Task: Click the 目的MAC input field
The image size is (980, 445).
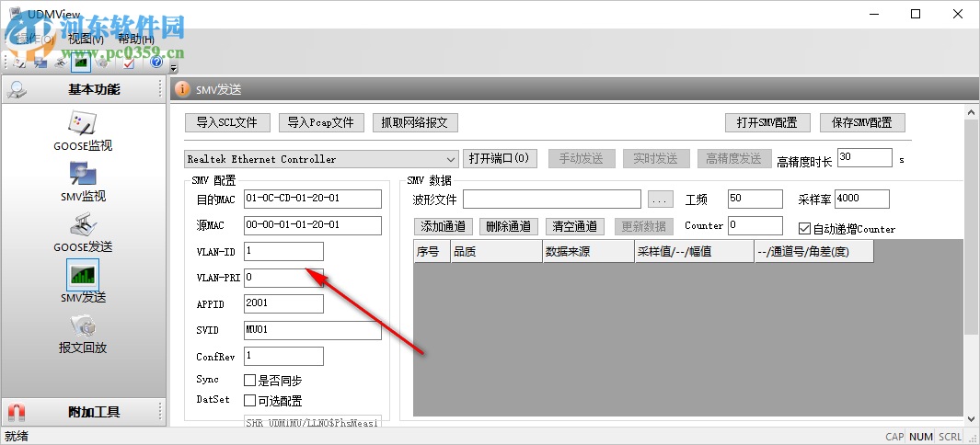Action: click(x=313, y=199)
